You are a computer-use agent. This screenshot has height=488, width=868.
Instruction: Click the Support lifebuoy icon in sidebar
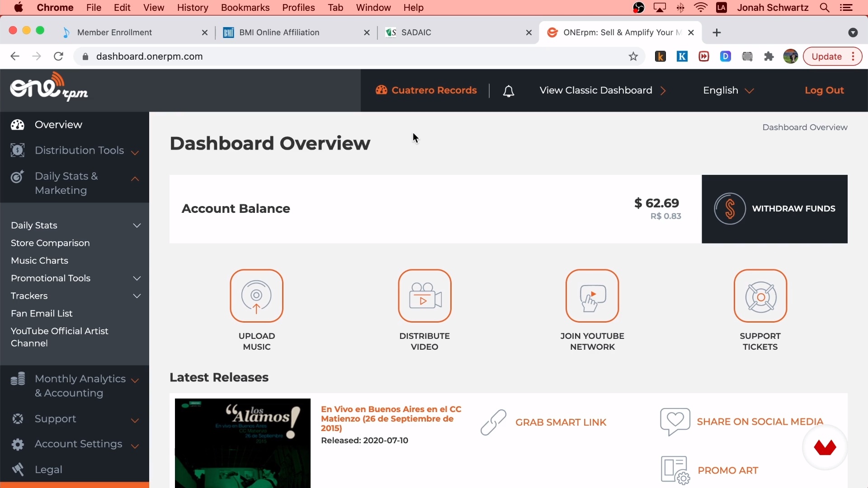18,419
